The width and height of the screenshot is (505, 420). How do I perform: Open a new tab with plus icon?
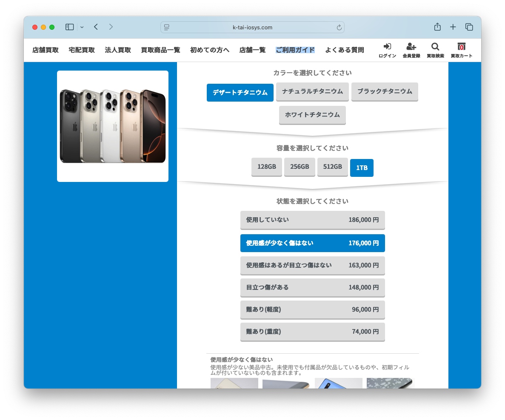pyautogui.click(x=453, y=27)
